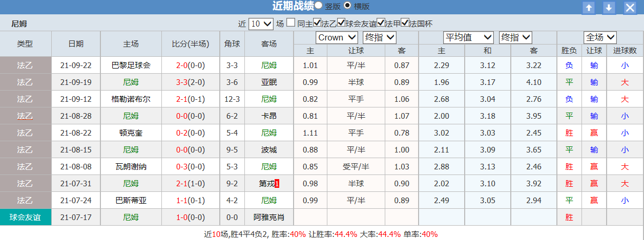This screenshot has width=644, height=240.
Task: Open team 第戎 link
Action: (x=267, y=184)
